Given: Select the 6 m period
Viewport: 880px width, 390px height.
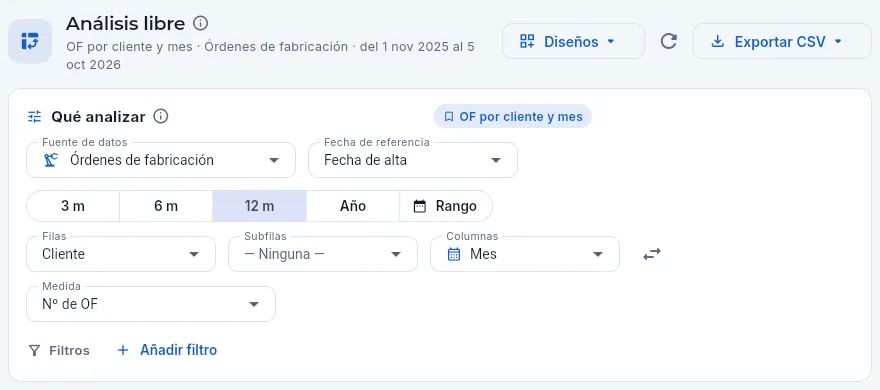Looking at the screenshot, I should 166,206.
